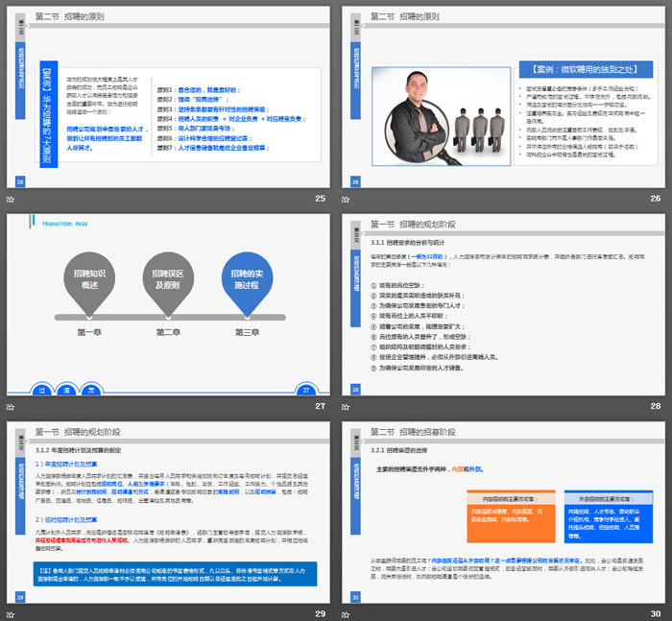Click the blue case title banner on slide 26
Image resolution: width=672 pixels, height=621 pixels.
tap(580, 69)
